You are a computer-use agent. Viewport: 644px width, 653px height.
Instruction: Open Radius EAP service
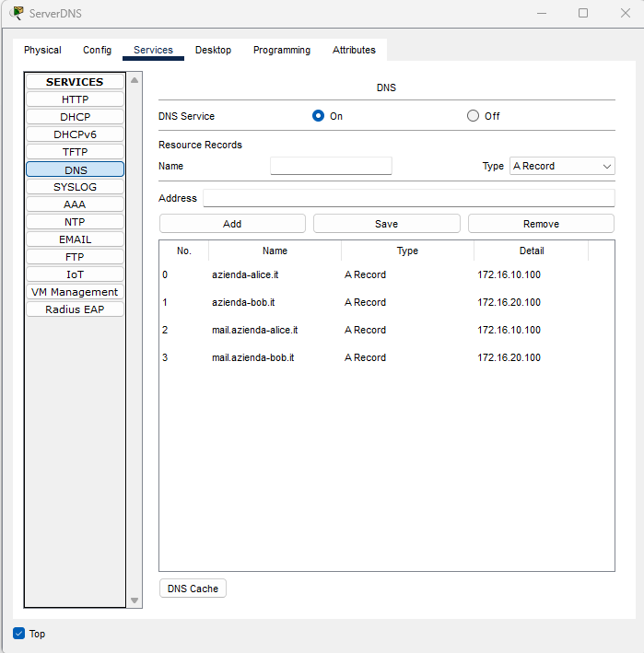click(75, 309)
